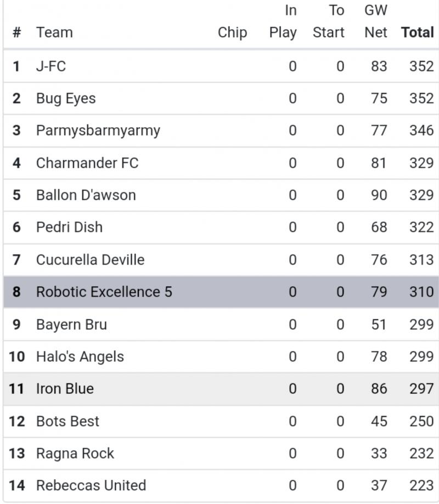Open the J-FC team entry
Screen dimensions: 439x504
click(51, 66)
